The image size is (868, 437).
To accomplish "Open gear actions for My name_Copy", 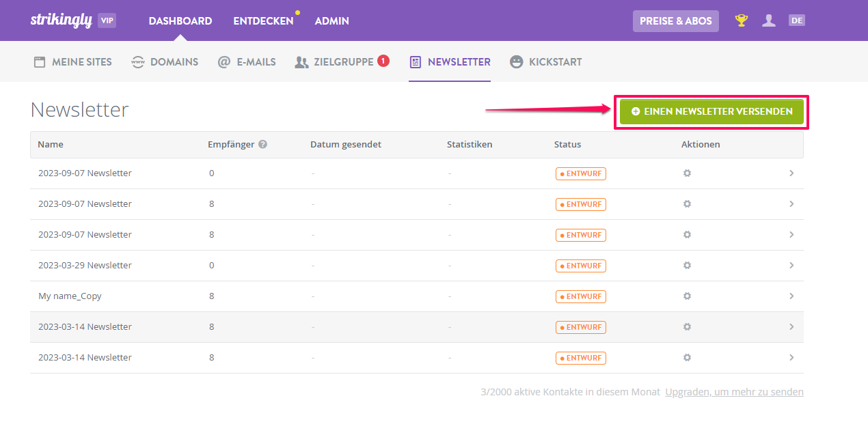I will (687, 296).
